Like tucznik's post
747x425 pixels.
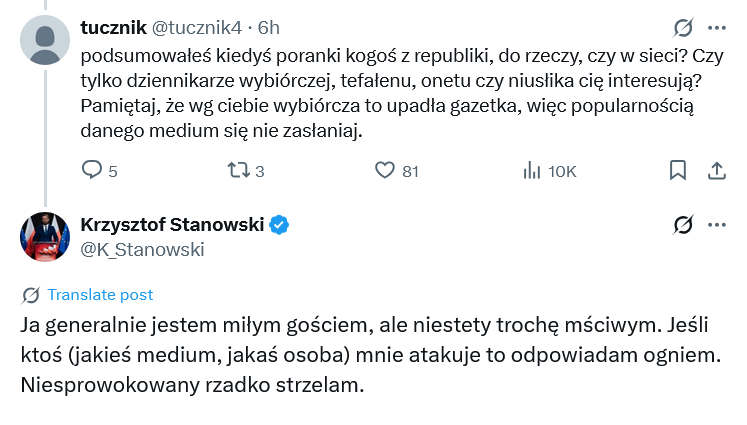click(385, 171)
